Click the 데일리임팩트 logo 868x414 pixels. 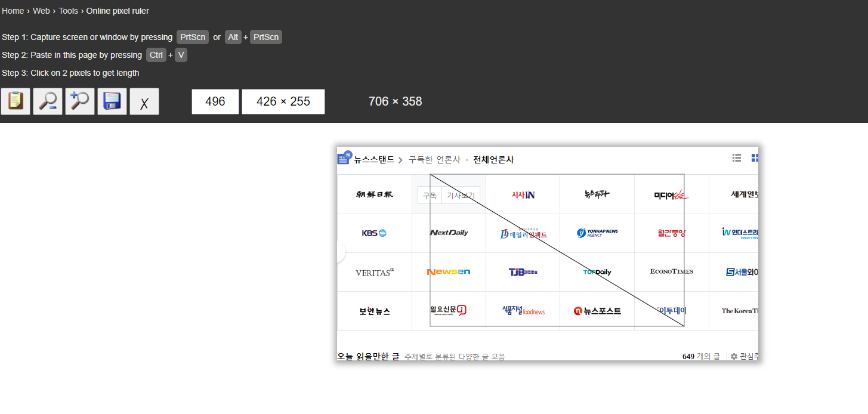pos(523,233)
